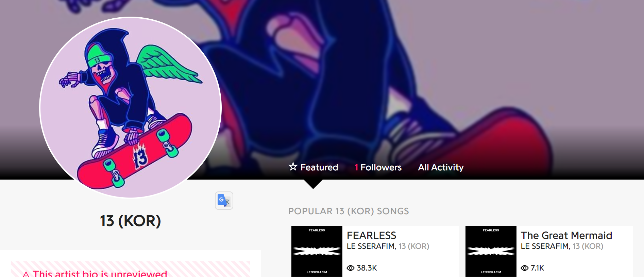Screen dimensions: 644x277
Task: Open The Great Mermaid album cover thumbnail
Action: (x=491, y=251)
